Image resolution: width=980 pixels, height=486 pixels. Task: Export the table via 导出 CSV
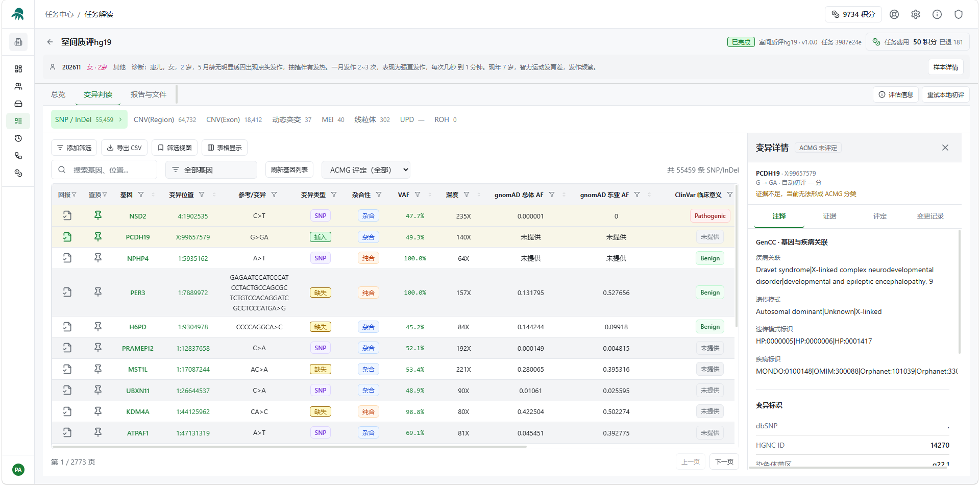click(125, 148)
